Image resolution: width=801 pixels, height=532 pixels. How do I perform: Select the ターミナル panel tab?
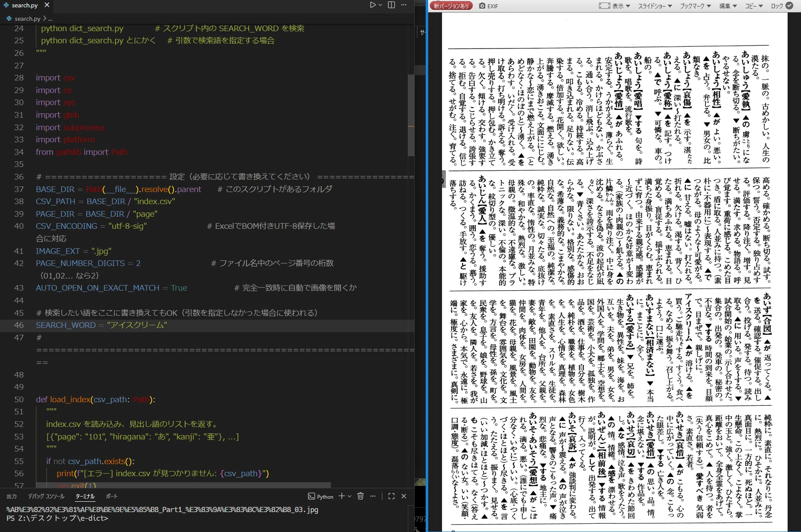85,497
